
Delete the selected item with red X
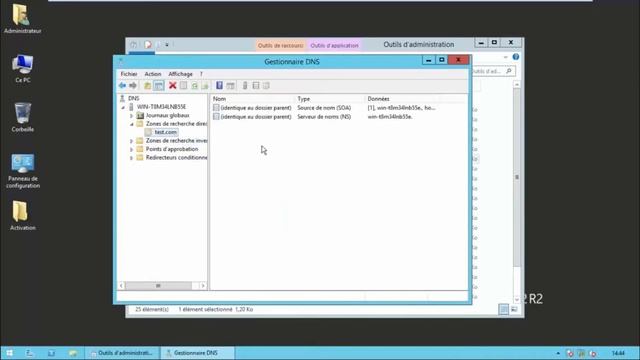tap(173, 86)
